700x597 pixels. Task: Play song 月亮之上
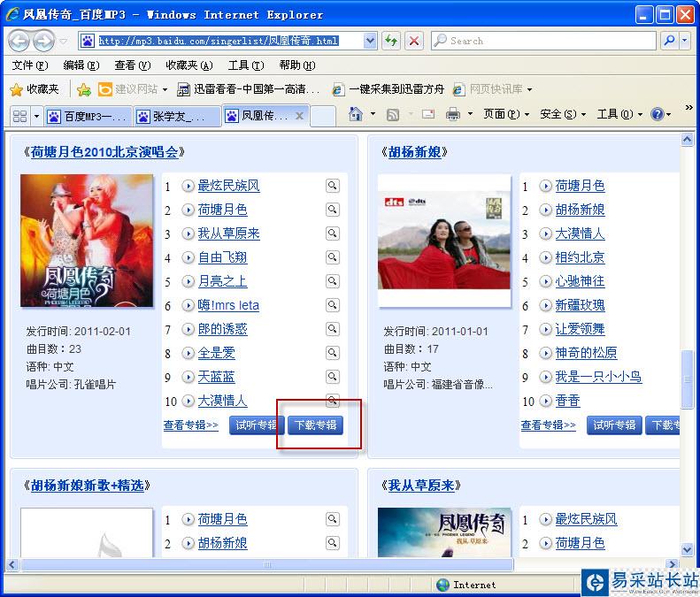click(x=188, y=281)
